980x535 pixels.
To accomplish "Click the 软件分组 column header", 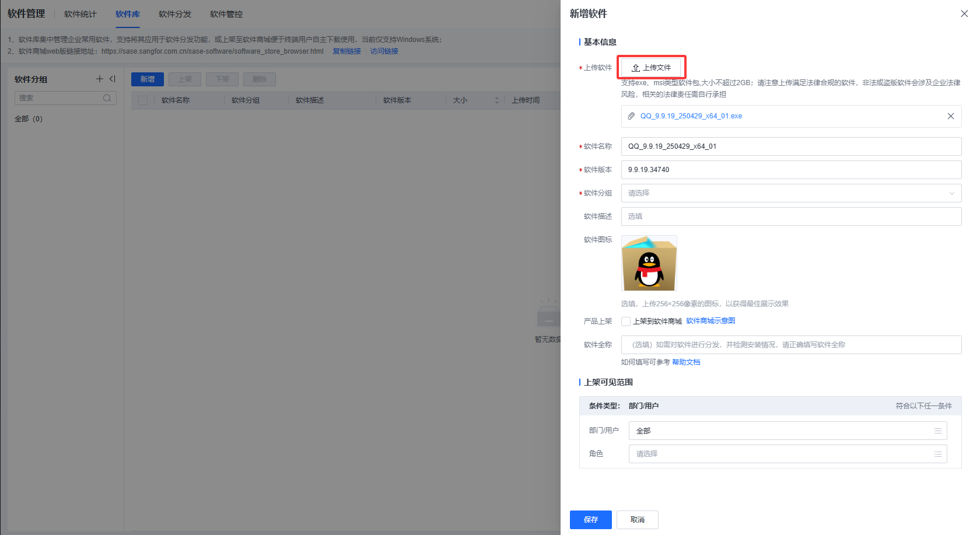I will click(246, 100).
